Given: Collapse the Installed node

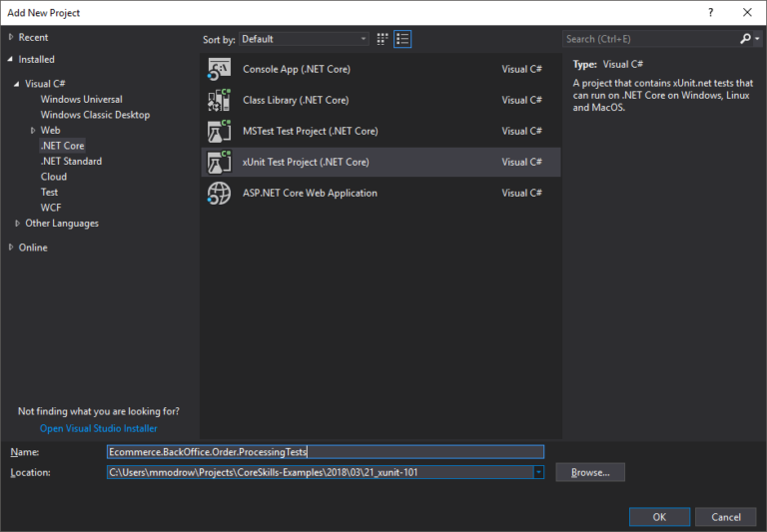Looking at the screenshot, I should point(10,59).
